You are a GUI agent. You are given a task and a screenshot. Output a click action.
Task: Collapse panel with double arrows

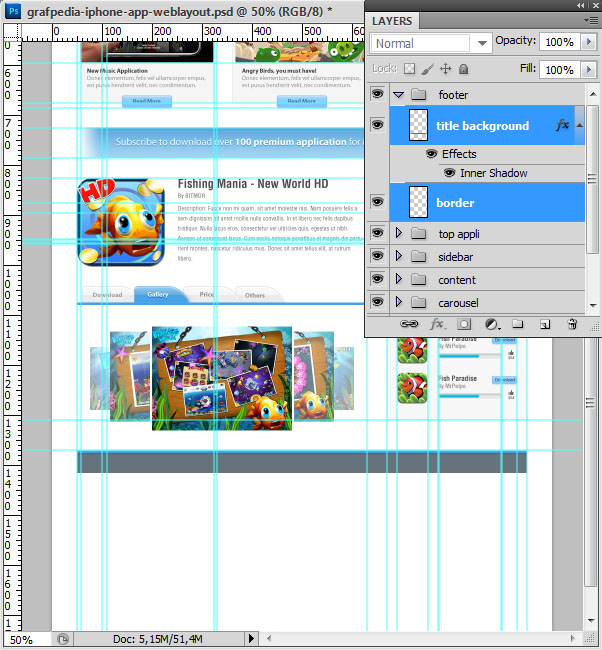pyautogui.click(x=581, y=5)
